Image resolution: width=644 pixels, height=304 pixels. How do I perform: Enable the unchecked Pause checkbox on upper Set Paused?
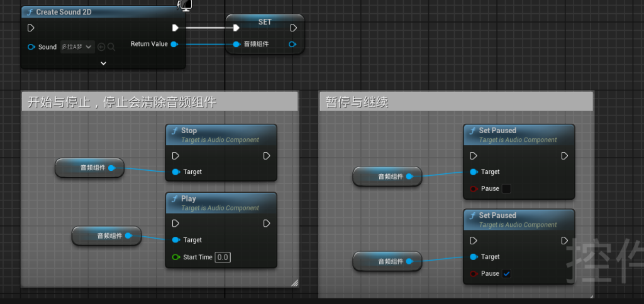(x=506, y=188)
